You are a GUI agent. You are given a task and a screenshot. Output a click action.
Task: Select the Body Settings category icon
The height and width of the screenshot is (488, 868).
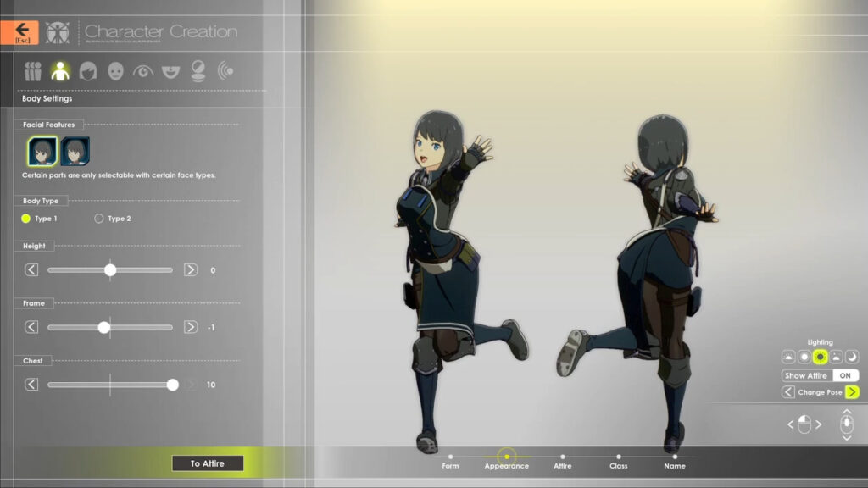60,71
